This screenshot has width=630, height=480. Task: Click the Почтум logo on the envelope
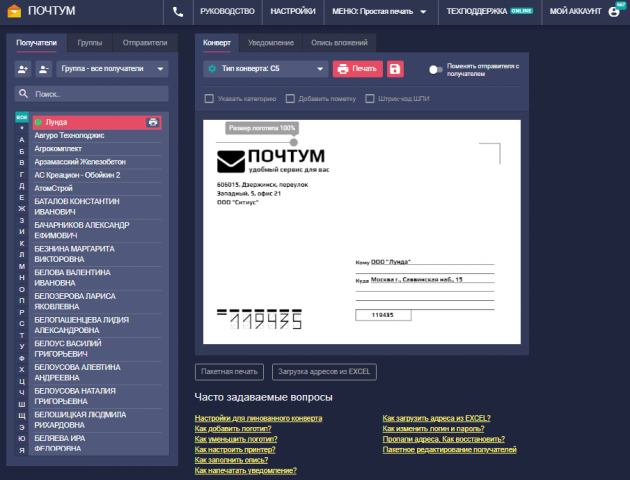273,161
